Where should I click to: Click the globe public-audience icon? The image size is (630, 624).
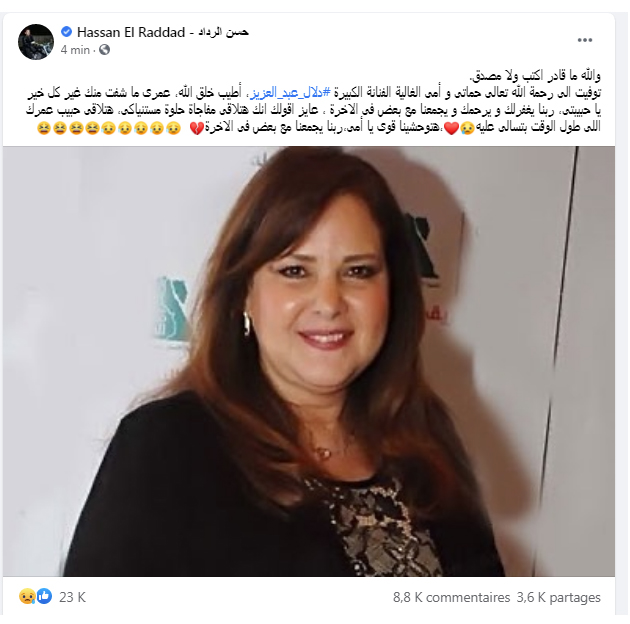click(x=104, y=50)
